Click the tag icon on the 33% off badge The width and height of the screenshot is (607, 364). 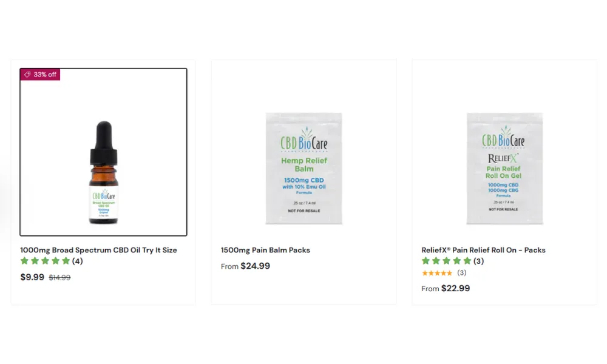pyautogui.click(x=27, y=74)
